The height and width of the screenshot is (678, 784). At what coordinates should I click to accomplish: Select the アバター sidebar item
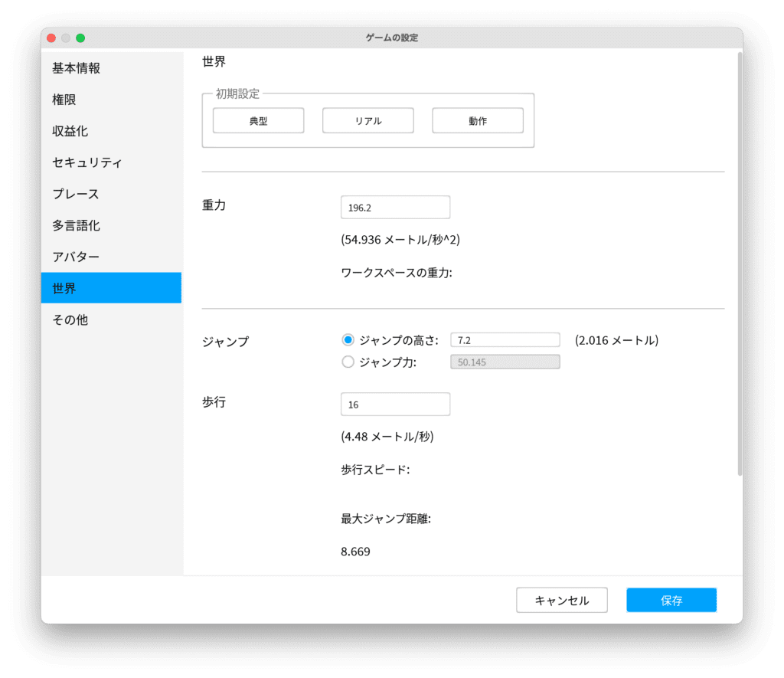(76, 257)
